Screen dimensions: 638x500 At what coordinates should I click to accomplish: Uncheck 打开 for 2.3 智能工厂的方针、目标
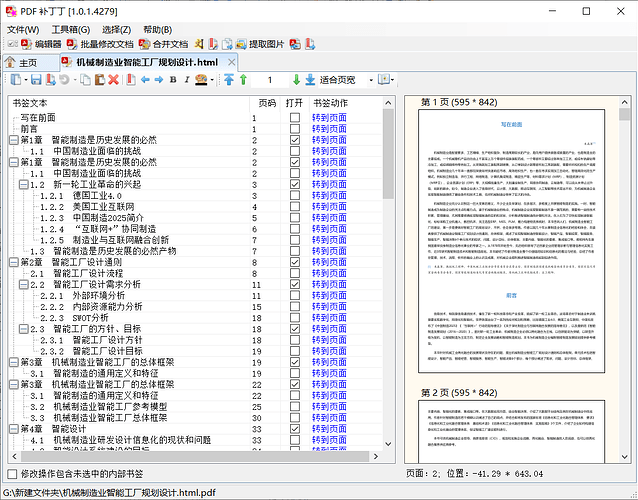(295, 329)
